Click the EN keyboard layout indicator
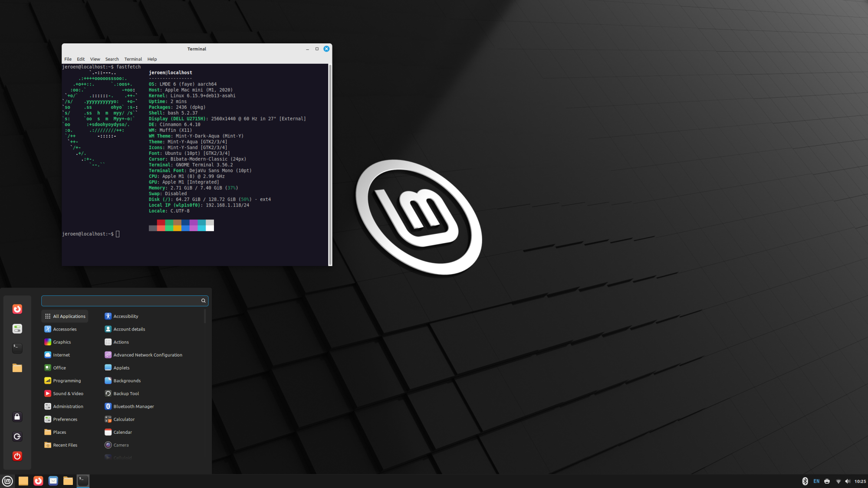Viewport: 868px width, 488px height. [x=816, y=481]
